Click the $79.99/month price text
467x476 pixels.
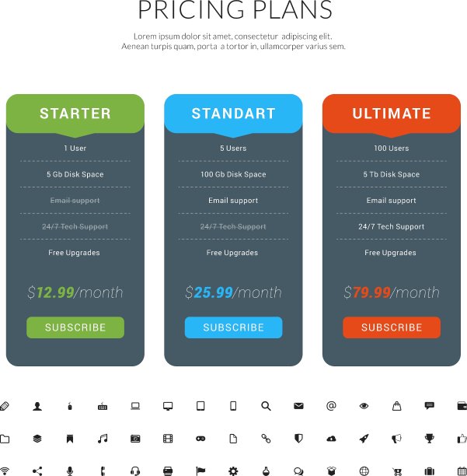click(x=391, y=292)
